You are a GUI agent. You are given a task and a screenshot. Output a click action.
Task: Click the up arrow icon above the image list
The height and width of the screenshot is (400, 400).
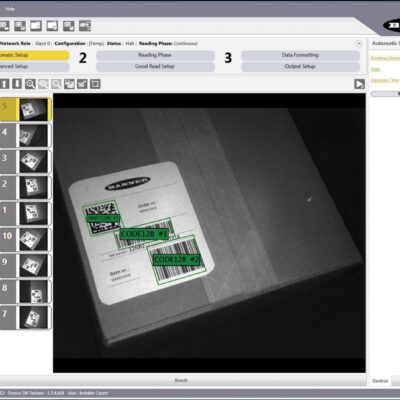pyautogui.click(x=4, y=84)
